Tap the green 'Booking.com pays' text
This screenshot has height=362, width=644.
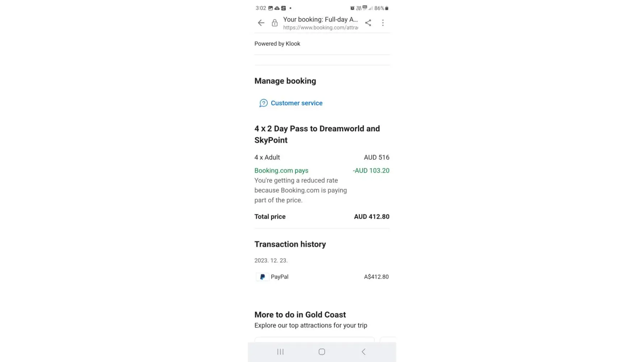coord(281,171)
